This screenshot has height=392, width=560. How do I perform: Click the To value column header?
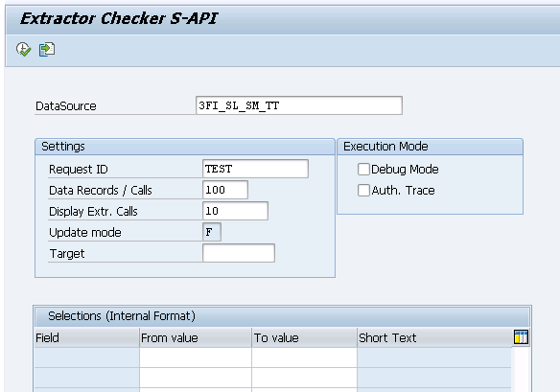[305, 337]
